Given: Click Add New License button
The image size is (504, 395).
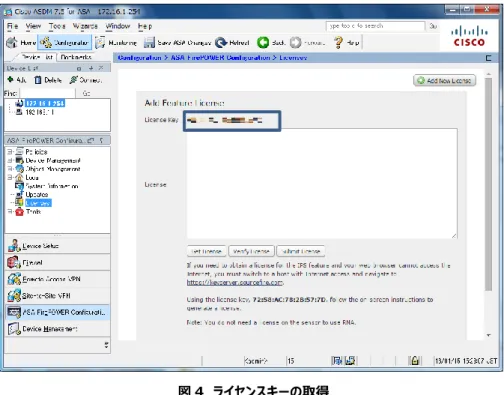Looking at the screenshot, I should pyautogui.click(x=444, y=81).
